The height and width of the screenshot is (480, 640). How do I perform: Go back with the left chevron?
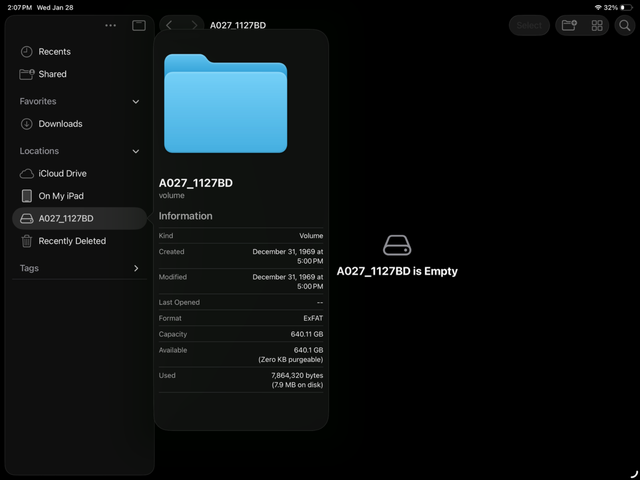169,25
